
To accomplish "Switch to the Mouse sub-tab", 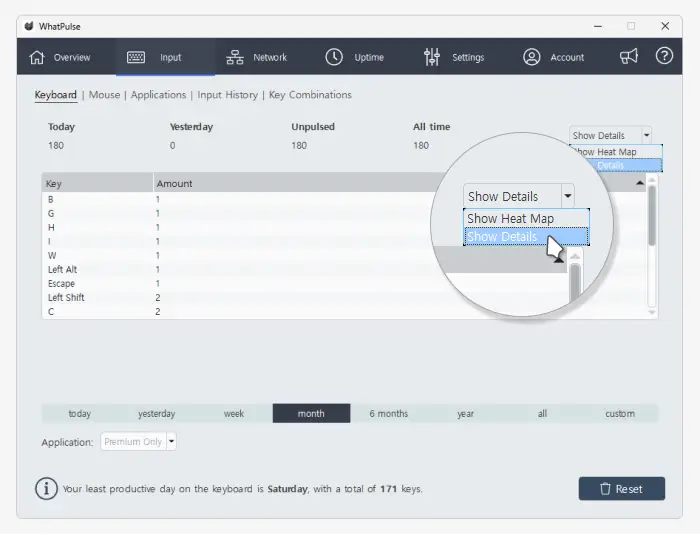I will 104,95.
